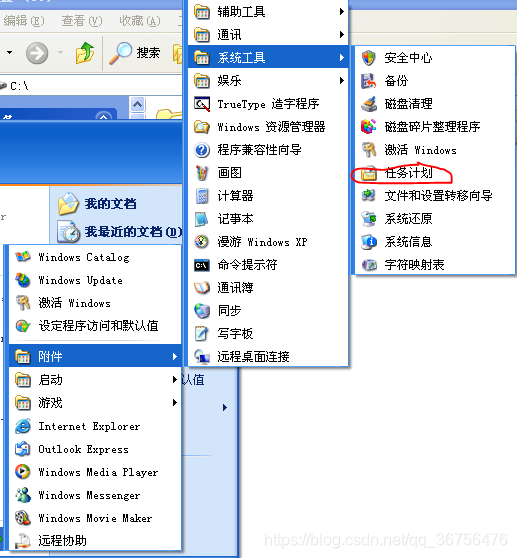This screenshot has width=517, height=558.
Task: Launch 文件和设置转移向导 icon
Action: coord(368,195)
